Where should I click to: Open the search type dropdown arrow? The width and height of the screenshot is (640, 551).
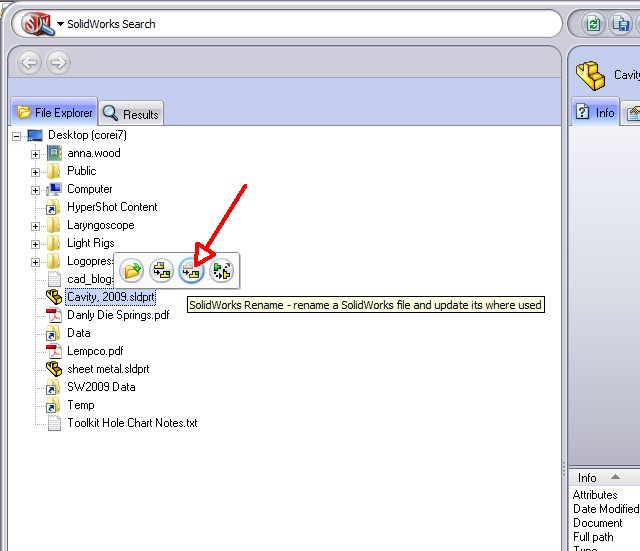click(x=60, y=24)
